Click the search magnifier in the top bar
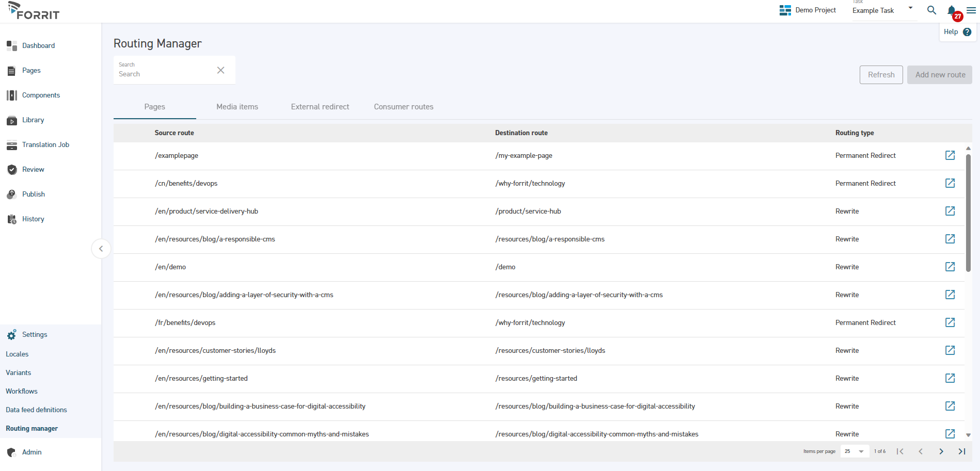980x471 pixels. point(931,10)
